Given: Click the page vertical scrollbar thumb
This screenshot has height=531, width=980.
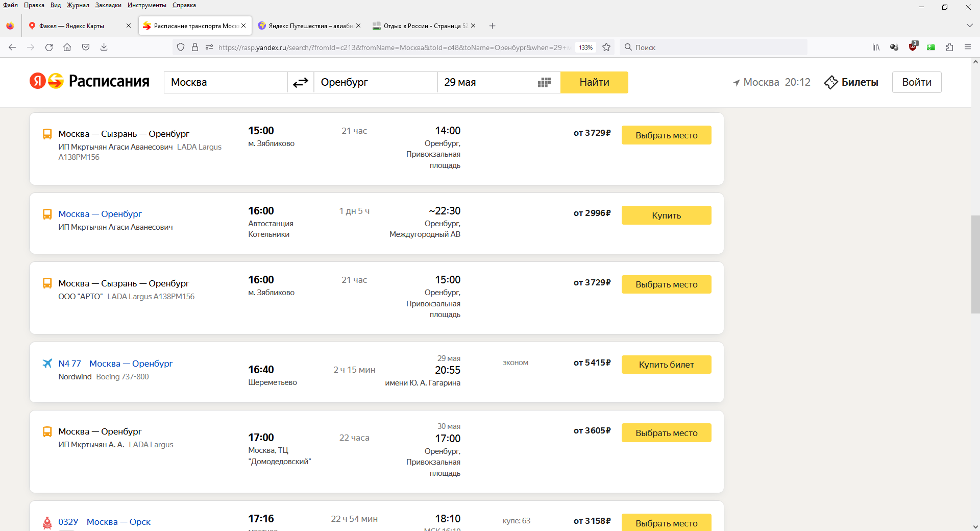Looking at the screenshot, I should pyautogui.click(x=975, y=264).
